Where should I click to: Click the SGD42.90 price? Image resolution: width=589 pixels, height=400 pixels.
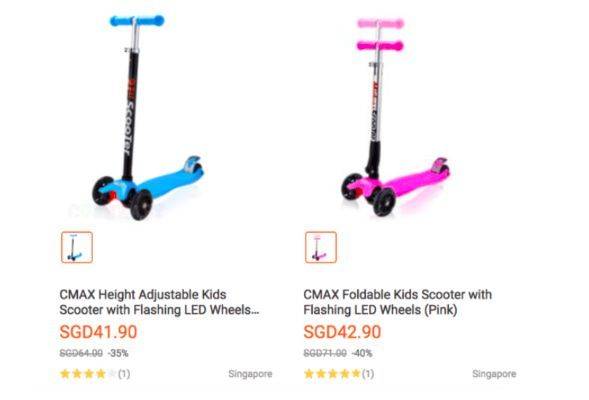click(342, 332)
